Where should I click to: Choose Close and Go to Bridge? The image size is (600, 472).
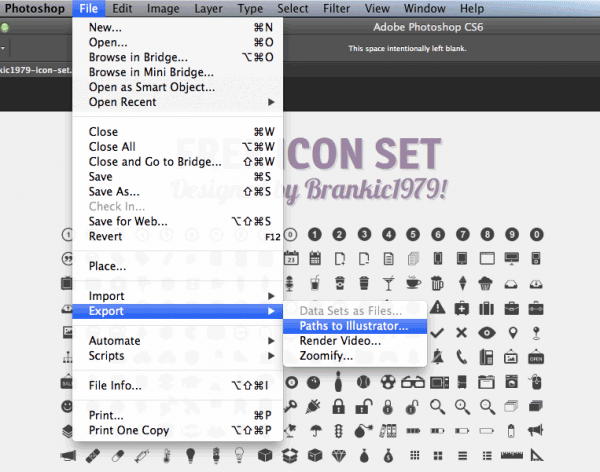(177, 162)
